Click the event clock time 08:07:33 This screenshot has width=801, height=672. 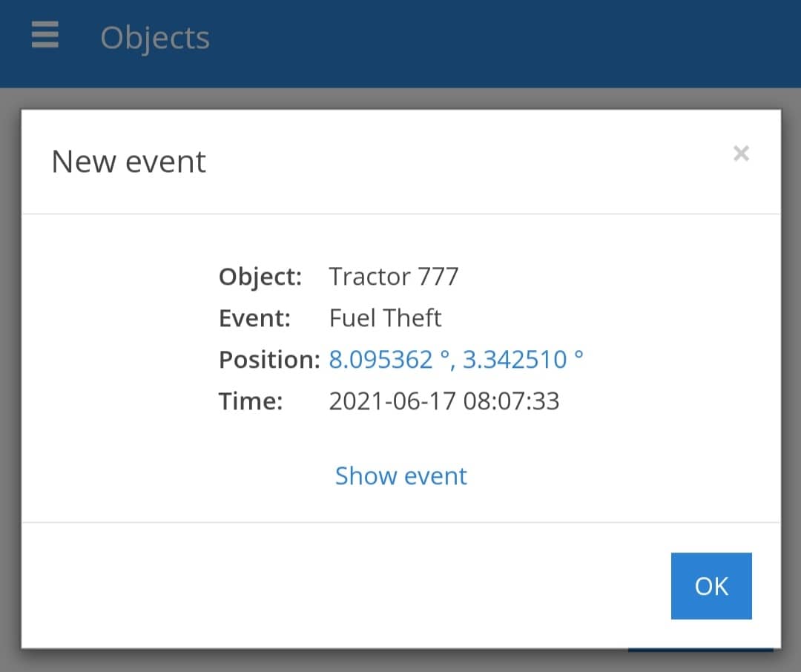pyautogui.click(x=511, y=401)
